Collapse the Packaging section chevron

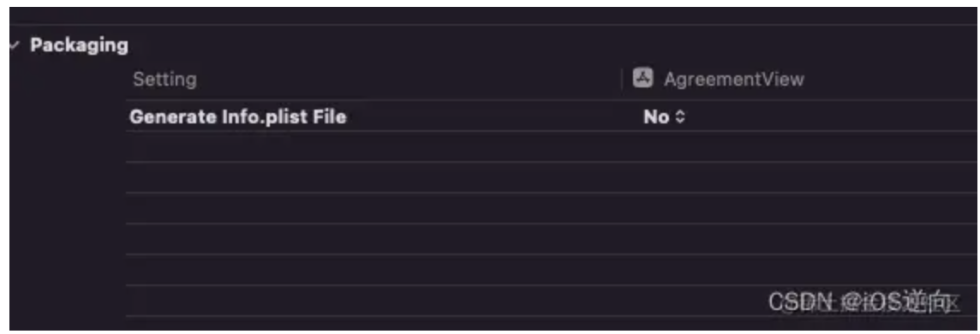click(14, 45)
